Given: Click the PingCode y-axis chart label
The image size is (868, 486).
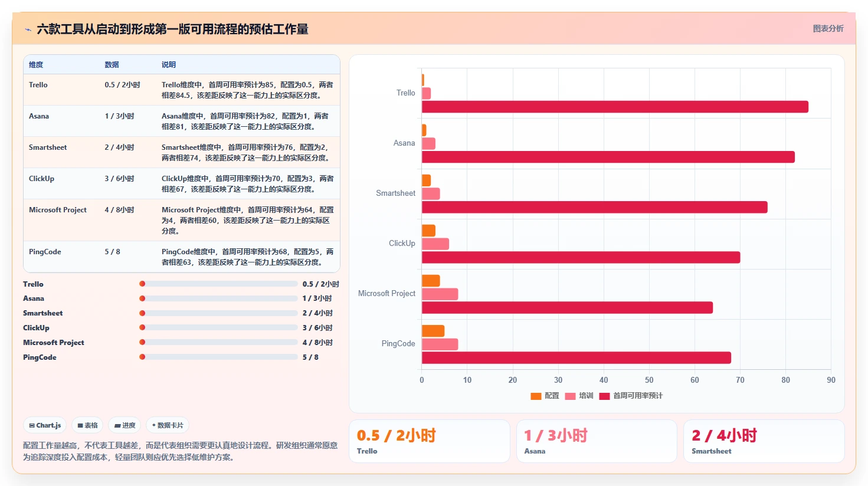Looking at the screenshot, I should [x=398, y=343].
